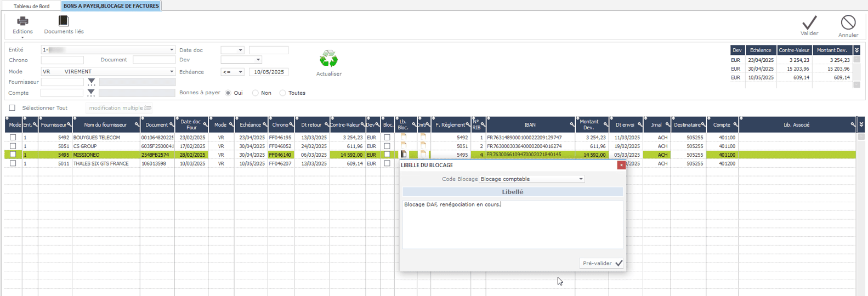Click the green Actualiser recycle icon
Image resolution: width=868 pixels, height=296 pixels.
point(328,59)
